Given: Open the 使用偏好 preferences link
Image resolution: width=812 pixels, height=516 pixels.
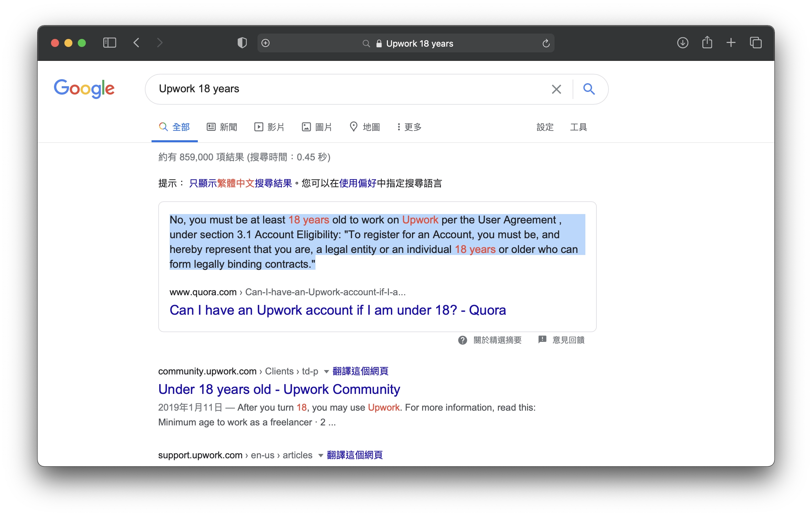Looking at the screenshot, I should click(x=358, y=183).
